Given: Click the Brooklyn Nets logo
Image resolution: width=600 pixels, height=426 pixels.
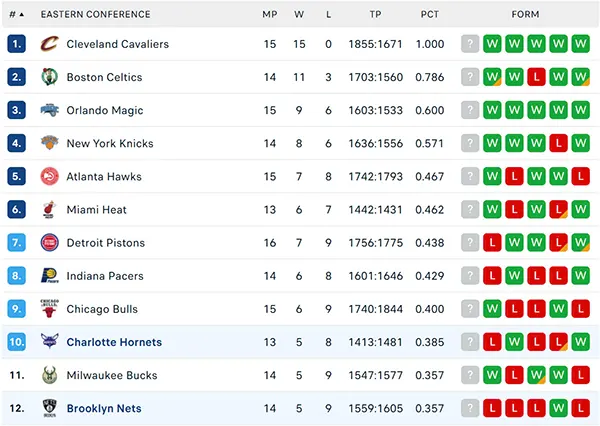Looking at the screenshot, I should tap(50, 408).
